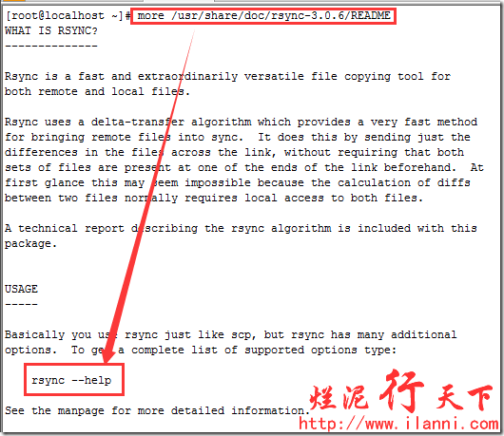The width and height of the screenshot is (504, 436).
Task: Click the line starting 'differences in the files'
Action: (234, 153)
